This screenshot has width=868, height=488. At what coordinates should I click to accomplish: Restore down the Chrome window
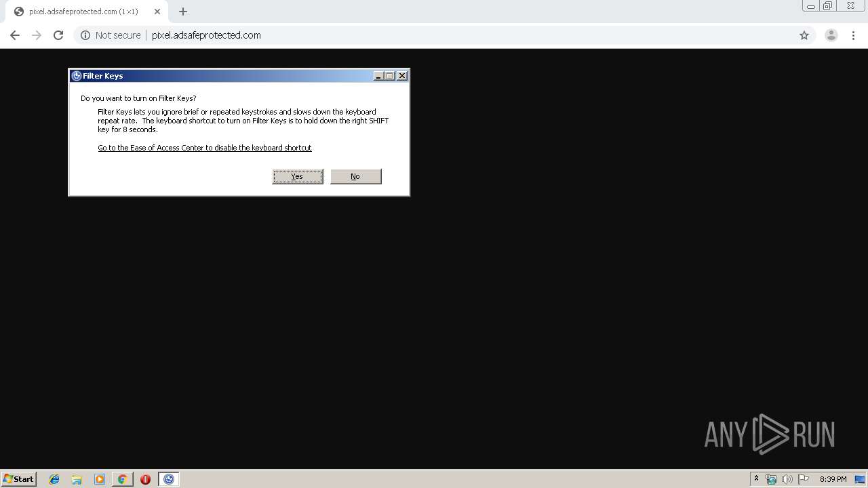click(x=828, y=6)
